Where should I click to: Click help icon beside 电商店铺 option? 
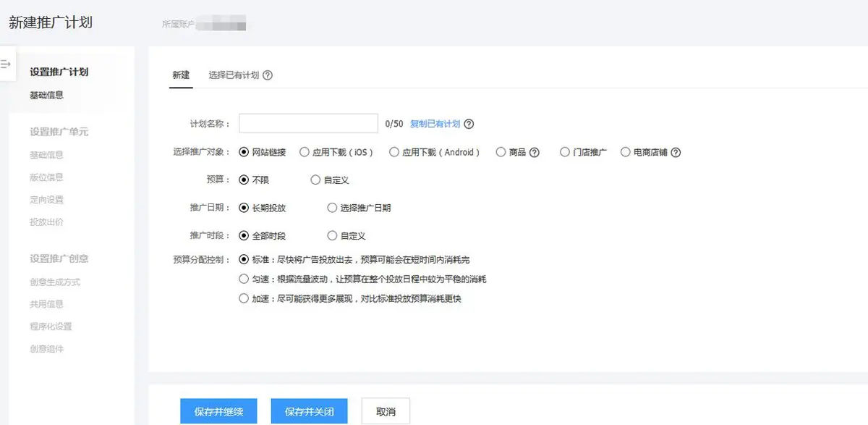[676, 153]
